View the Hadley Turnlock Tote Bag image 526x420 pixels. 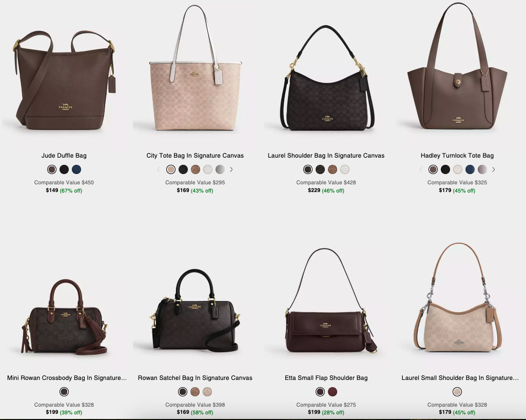pos(457,66)
